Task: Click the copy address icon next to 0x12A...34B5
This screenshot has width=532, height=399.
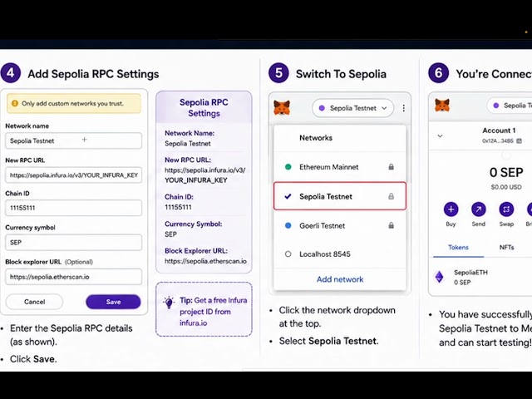Action: coord(519,140)
